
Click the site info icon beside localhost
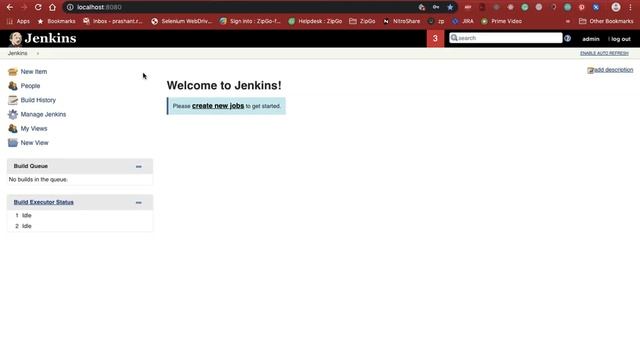[70, 7]
